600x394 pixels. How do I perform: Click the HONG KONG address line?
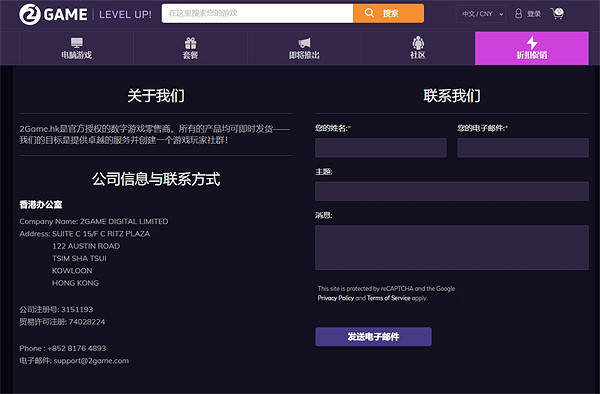[x=75, y=283]
